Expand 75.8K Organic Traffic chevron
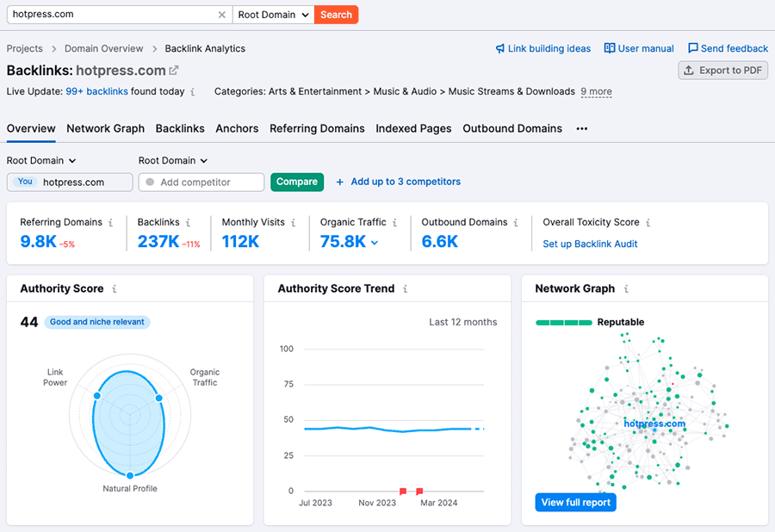The width and height of the screenshot is (775, 532). [375, 243]
